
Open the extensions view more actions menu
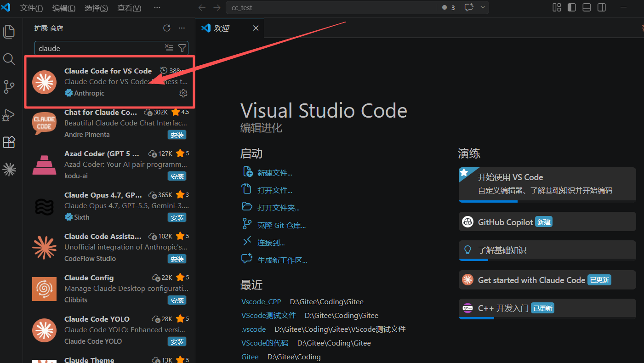[x=182, y=28]
